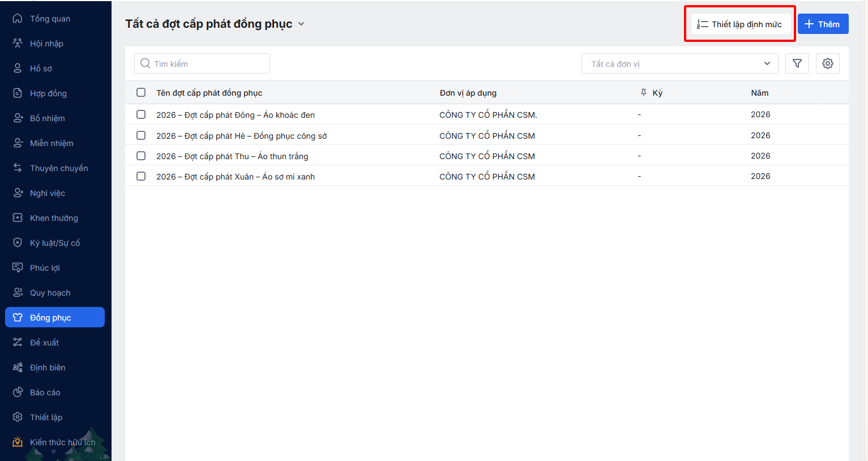The height and width of the screenshot is (461, 868).
Task: Select the Áo sơ mi xanh row checkbox
Action: [141, 176]
